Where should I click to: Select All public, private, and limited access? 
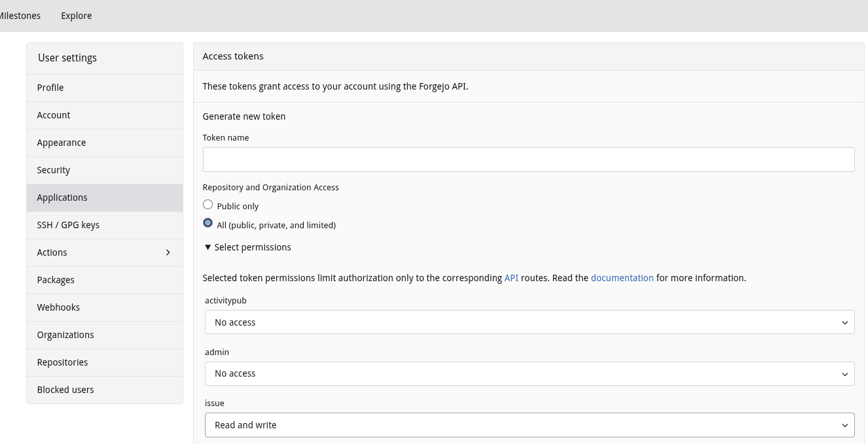click(x=208, y=223)
